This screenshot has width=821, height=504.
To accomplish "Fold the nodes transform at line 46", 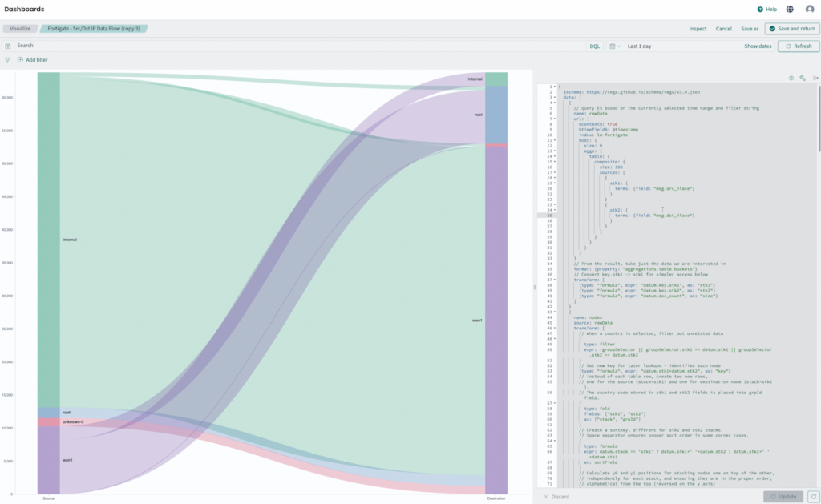I will [555, 329].
